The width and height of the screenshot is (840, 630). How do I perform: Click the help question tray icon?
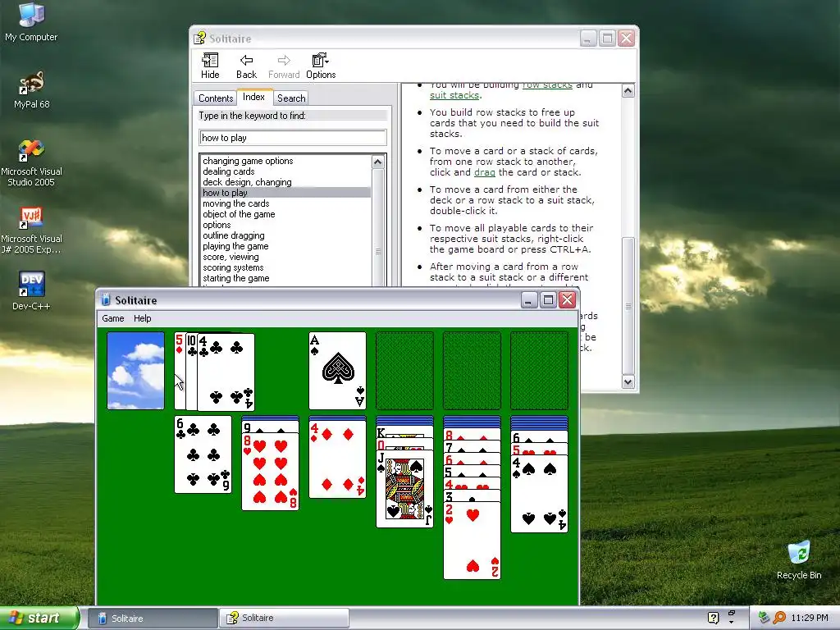pos(713,618)
